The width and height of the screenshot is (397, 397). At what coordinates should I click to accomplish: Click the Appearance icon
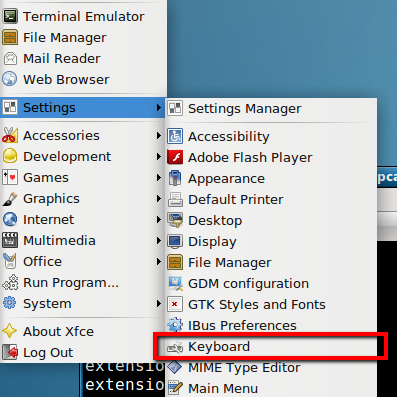tap(175, 178)
